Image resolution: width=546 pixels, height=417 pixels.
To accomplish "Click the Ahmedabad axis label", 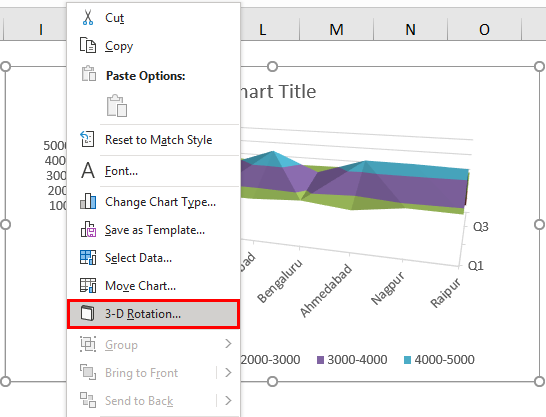I will (x=326, y=290).
